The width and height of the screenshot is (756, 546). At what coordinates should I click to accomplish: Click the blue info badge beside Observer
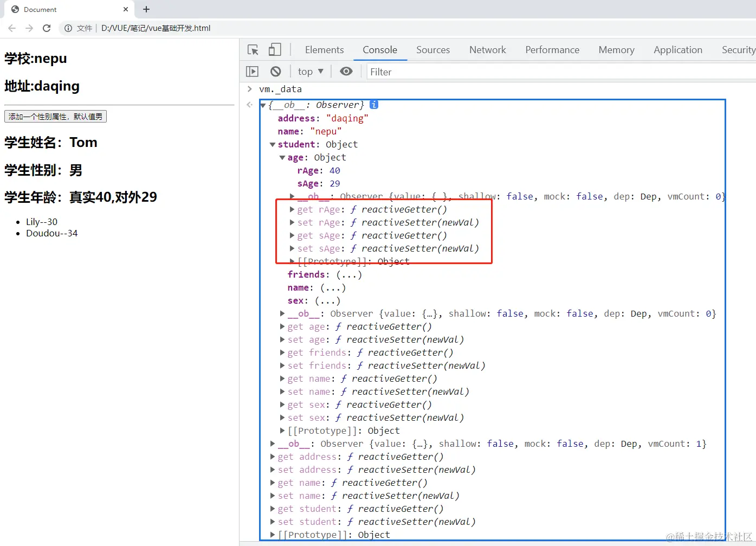[x=374, y=105]
